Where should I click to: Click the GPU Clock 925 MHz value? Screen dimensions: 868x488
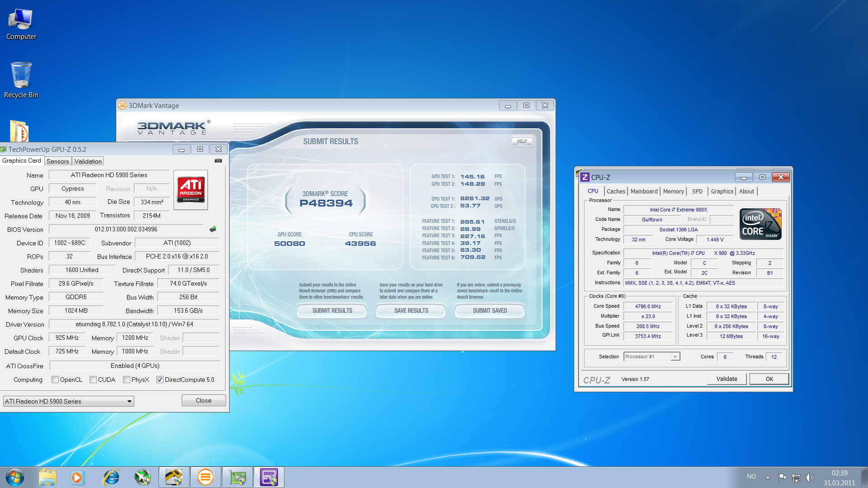pyautogui.click(x=67, y=338)
